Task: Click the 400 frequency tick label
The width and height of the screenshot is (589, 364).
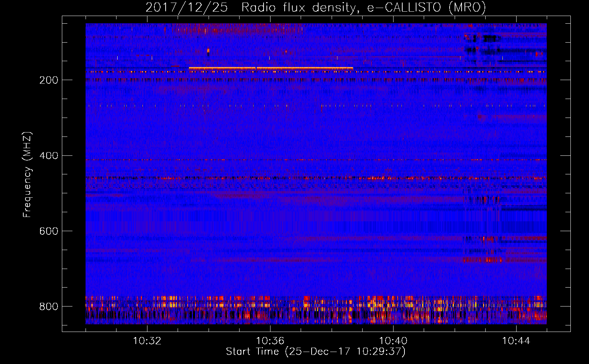Action: pyautogui.click(x=49, y=156)
